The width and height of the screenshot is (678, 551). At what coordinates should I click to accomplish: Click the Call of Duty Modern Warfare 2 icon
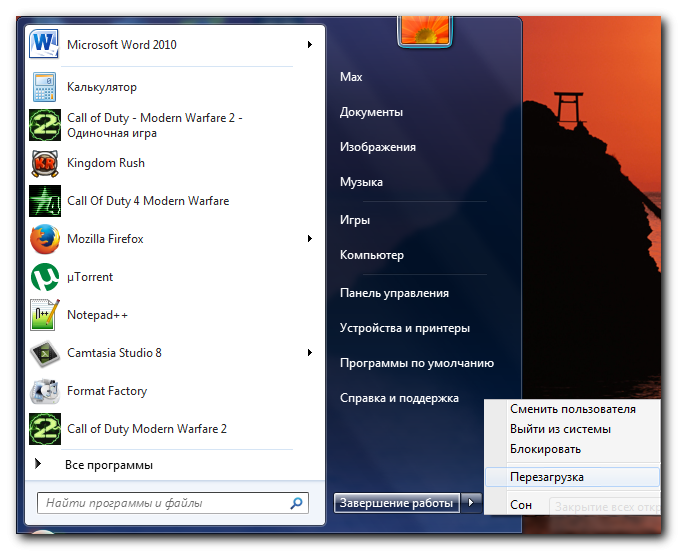pyautogui.click(x=45, y=429)
